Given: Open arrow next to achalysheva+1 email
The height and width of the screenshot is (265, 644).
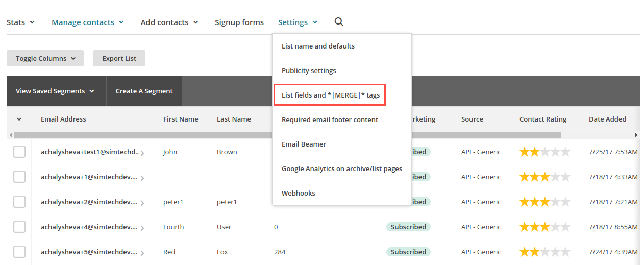Looking at the screenshot, I should pyautogui.click(x=142, y=178).
